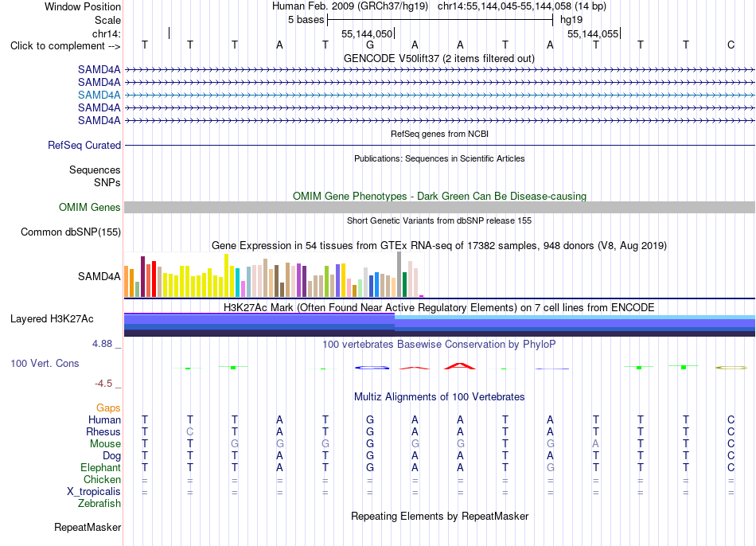Screen dimensions: 756x546
Task: Open the 'RefSeq genes from NCBI' track title
Action: (x=439, y=134)
